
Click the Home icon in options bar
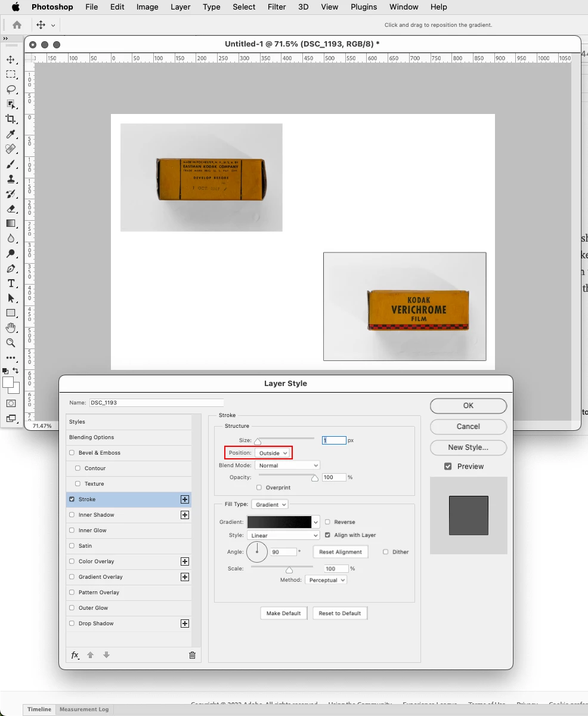point(17,25)
